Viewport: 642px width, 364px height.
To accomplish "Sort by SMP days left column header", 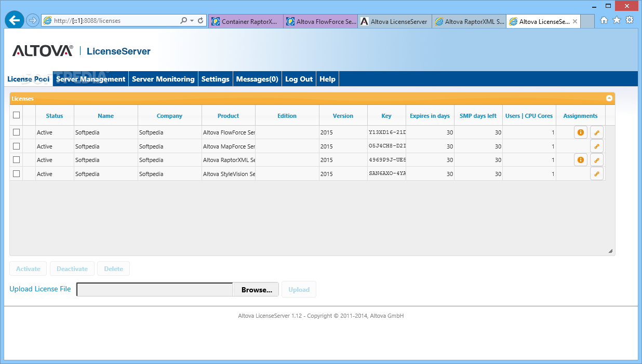I will (478, 116).
